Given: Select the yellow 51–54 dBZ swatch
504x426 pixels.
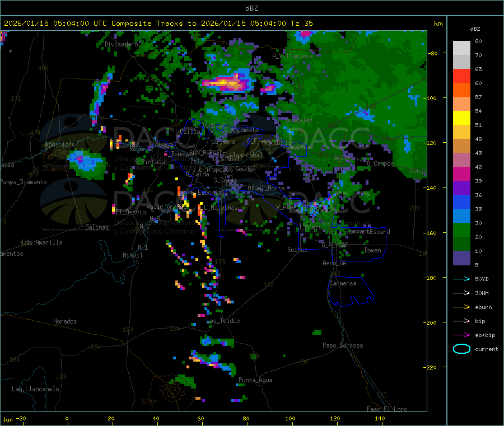Looking at the screenshot, I should click(x=461, y=118).
